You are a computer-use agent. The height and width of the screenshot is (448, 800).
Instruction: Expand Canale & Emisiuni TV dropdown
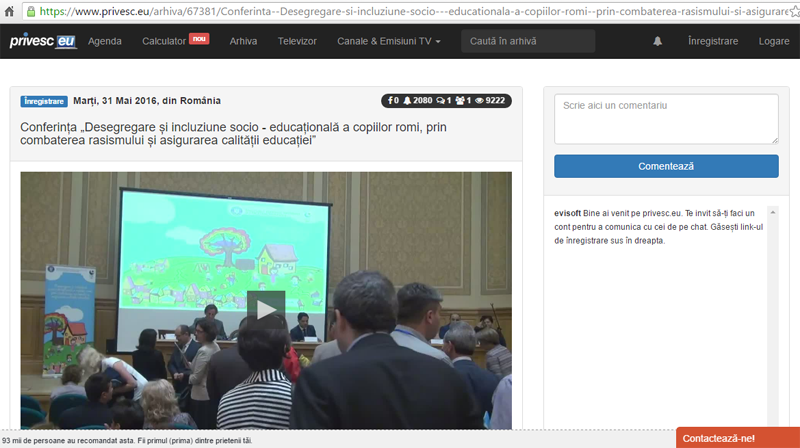pos(389,41)
